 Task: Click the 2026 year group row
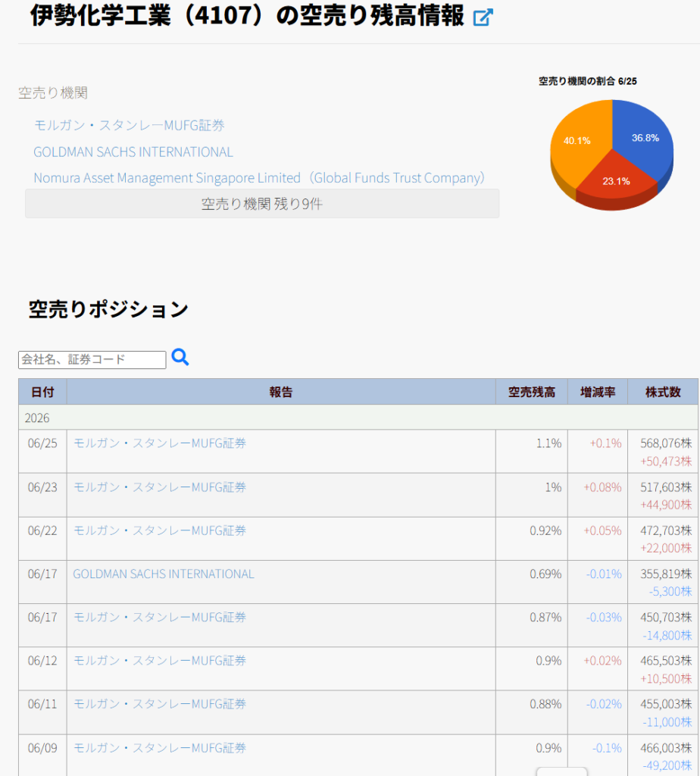tap(358, 418)
